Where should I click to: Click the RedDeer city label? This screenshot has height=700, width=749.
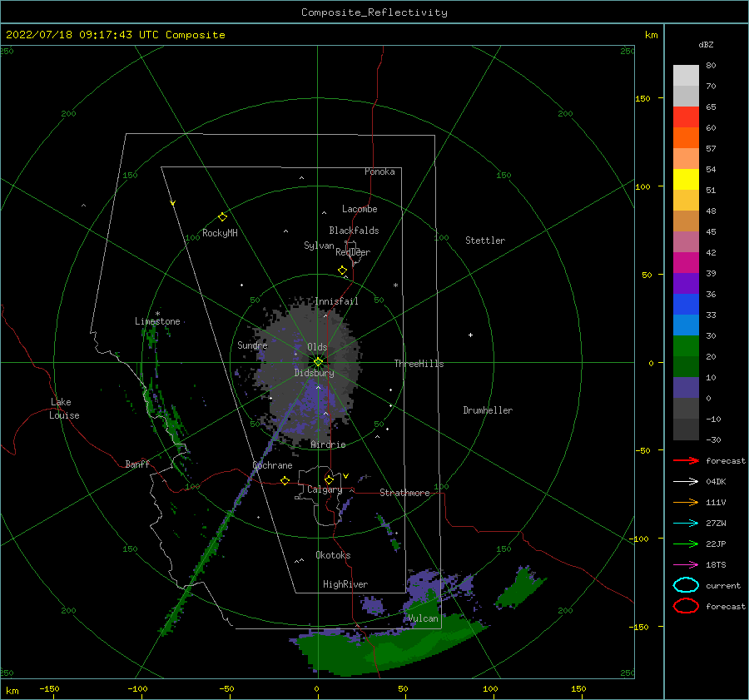[353, 252]
